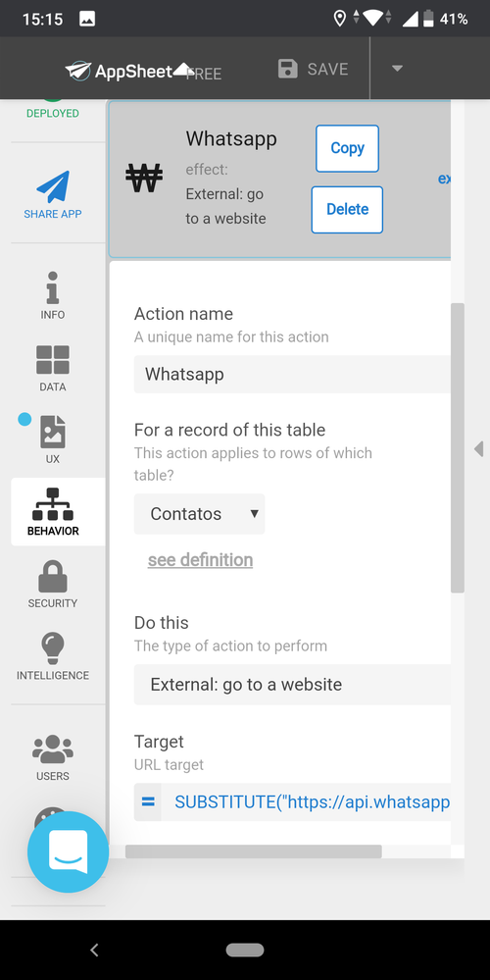
Task: Open the Do this action type dropdown
Action: [292, 685]
